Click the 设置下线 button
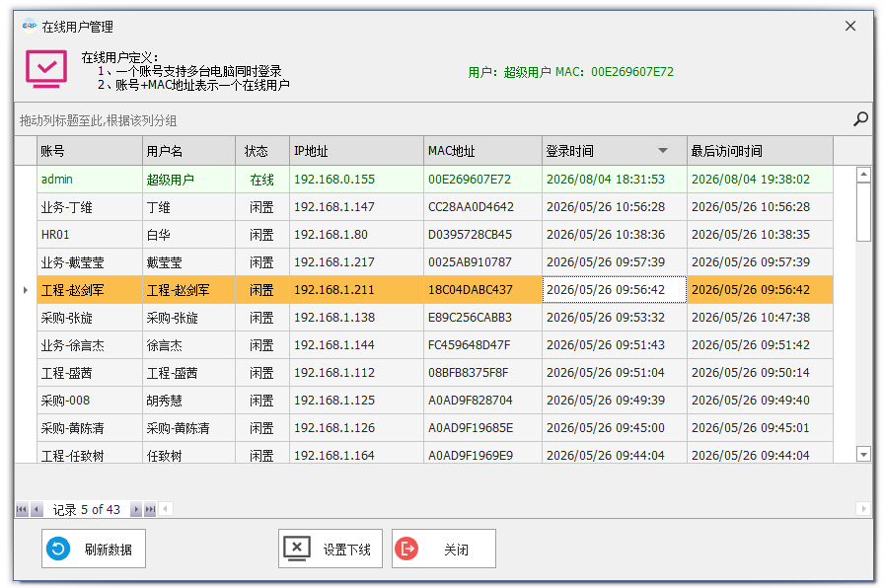This screenshot has width=884, height=588. pos(331,549)
